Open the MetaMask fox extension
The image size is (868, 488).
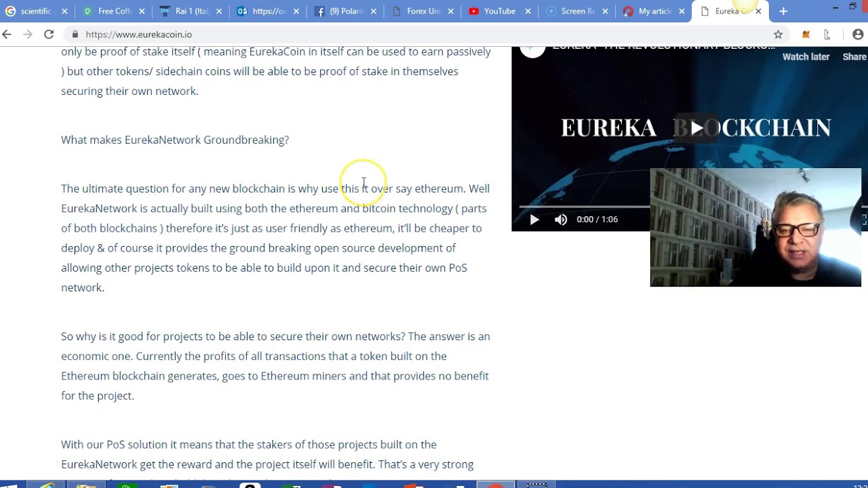tap(806, 35)
